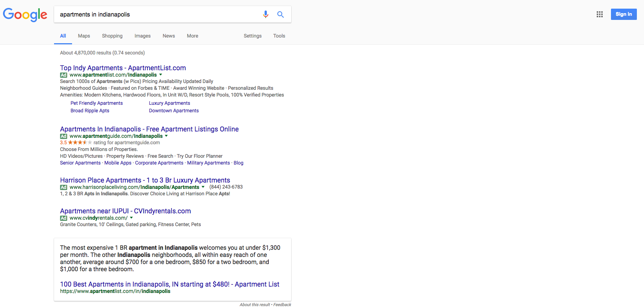Expand the apartmentlist.com ad dropdown arrow
This screenshot has height=308, width=644.
tap(161, 75)
